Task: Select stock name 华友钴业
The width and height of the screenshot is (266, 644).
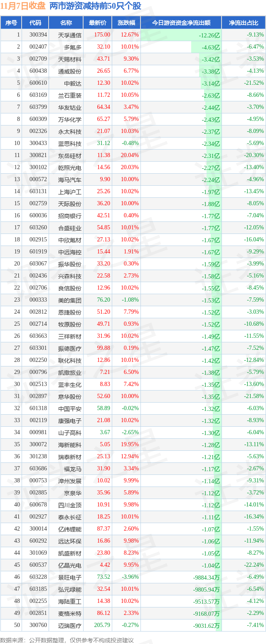Action: pyautogui.click(x=70, y=107)
